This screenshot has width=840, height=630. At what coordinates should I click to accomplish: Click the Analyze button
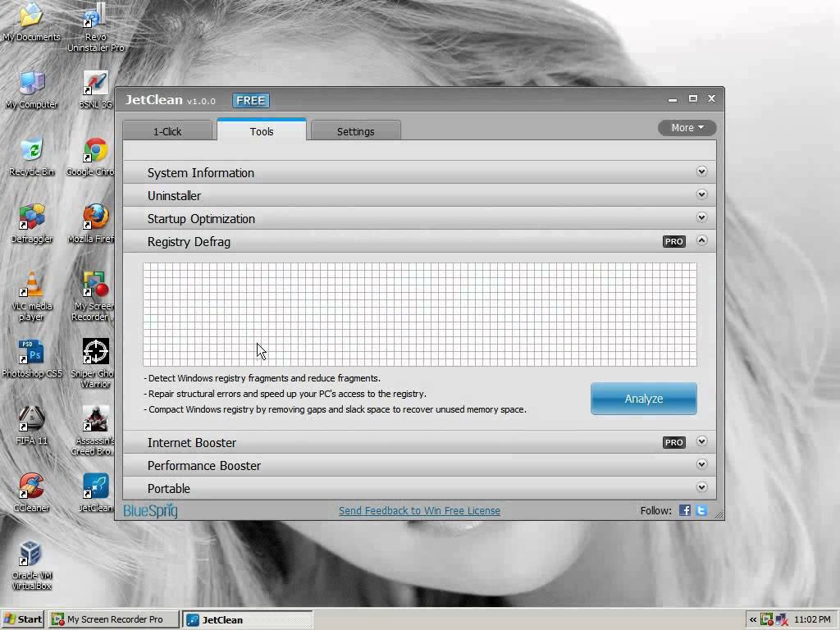(643, 399)
